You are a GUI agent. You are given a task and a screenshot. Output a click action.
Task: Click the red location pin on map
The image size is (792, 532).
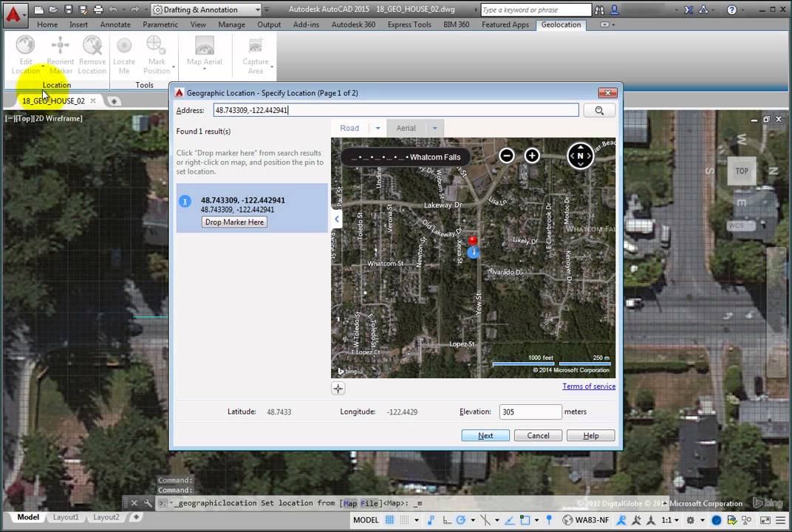coord(473,240)
